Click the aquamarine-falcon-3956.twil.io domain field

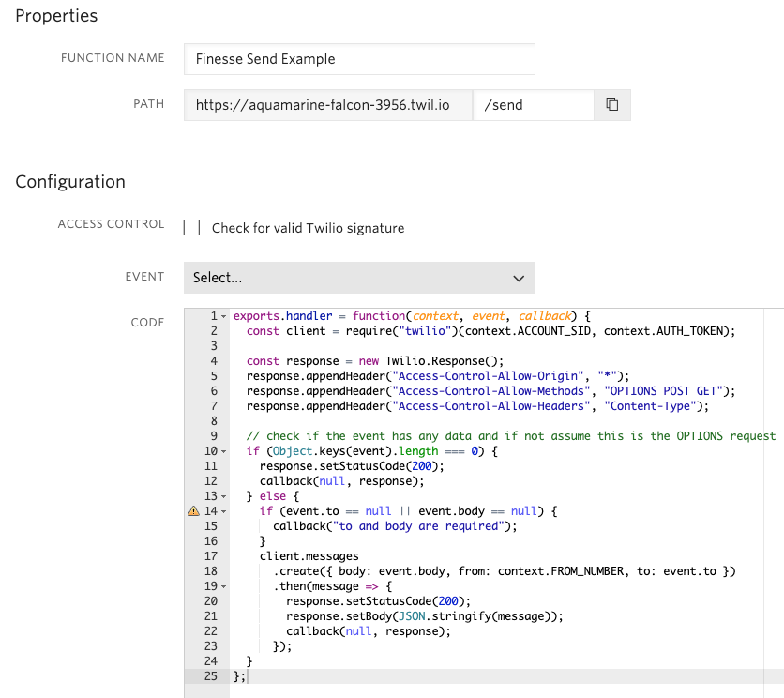(328, 105)
